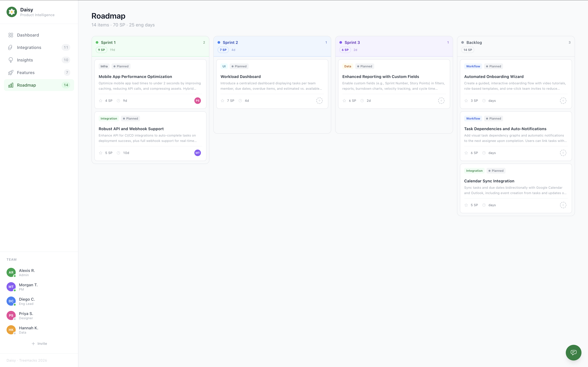Screen dimensions: 588x367
Task: Open the Task Dependencies and Auto-Notifications card
Action: [505, 129]
